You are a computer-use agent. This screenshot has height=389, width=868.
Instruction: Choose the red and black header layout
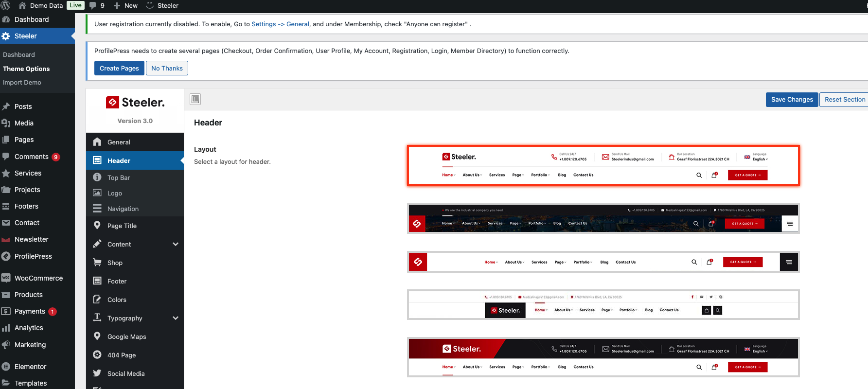coord(603,357)
